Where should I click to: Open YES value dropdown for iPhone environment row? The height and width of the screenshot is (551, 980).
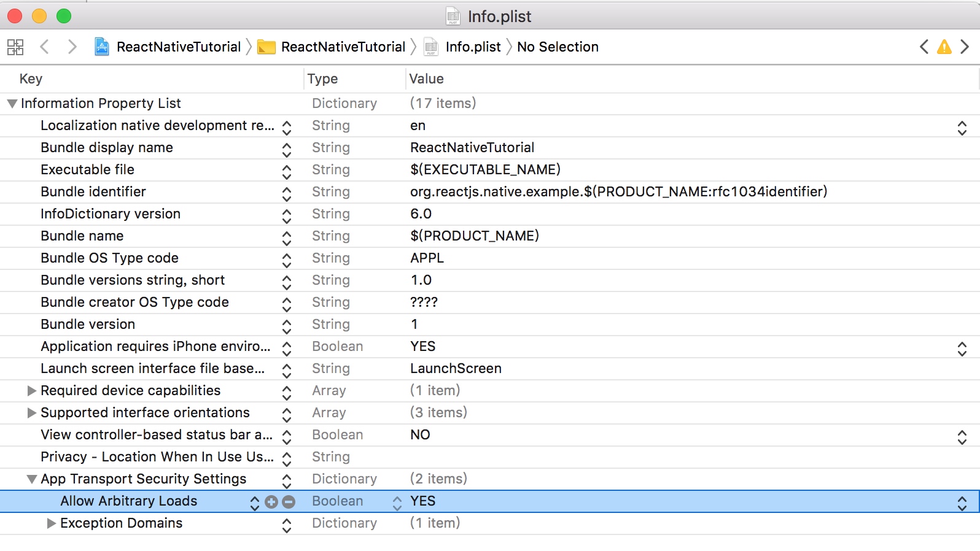(962, 348)
